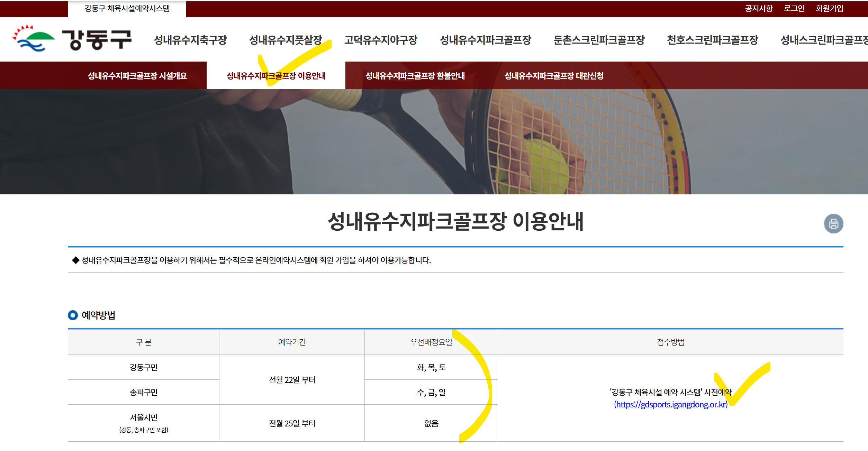Click the 로그인 link
This screenshot has height=451, width=868.
794,8
